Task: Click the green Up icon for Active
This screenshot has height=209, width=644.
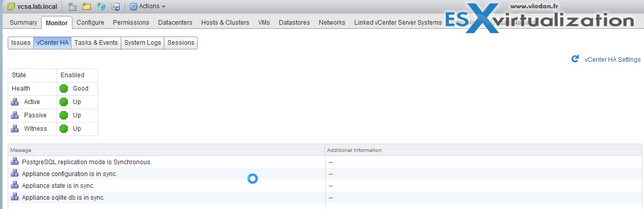Action: pyautogui.click(x=64, y=102)
